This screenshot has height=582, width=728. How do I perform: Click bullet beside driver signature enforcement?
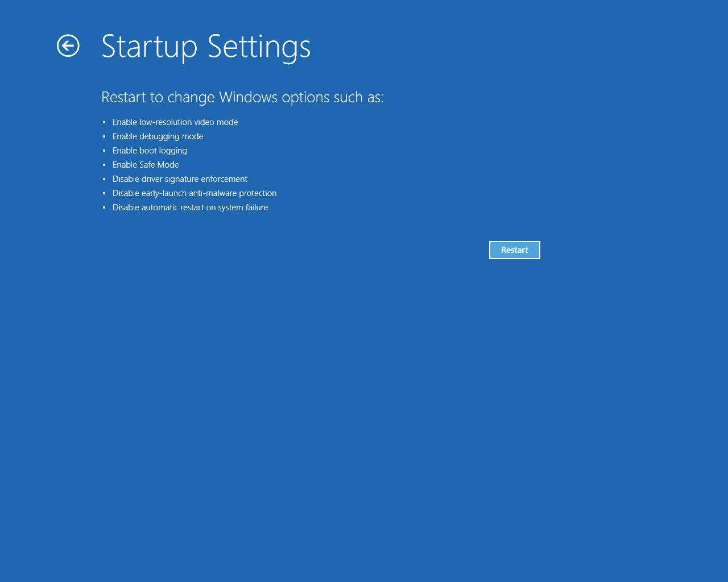(x=104, y=179)
